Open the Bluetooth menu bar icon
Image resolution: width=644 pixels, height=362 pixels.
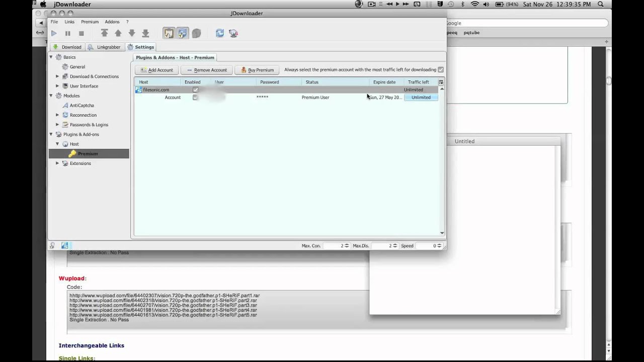pyautogui.click(x=463, y=4)
